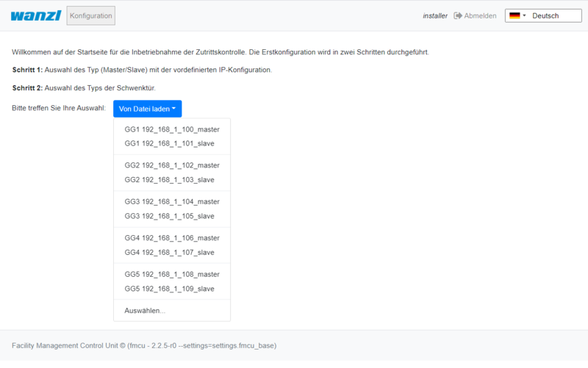Select GG5 192_168_1_109_slave option
588x368 pixels.
[x=169, y=289]
